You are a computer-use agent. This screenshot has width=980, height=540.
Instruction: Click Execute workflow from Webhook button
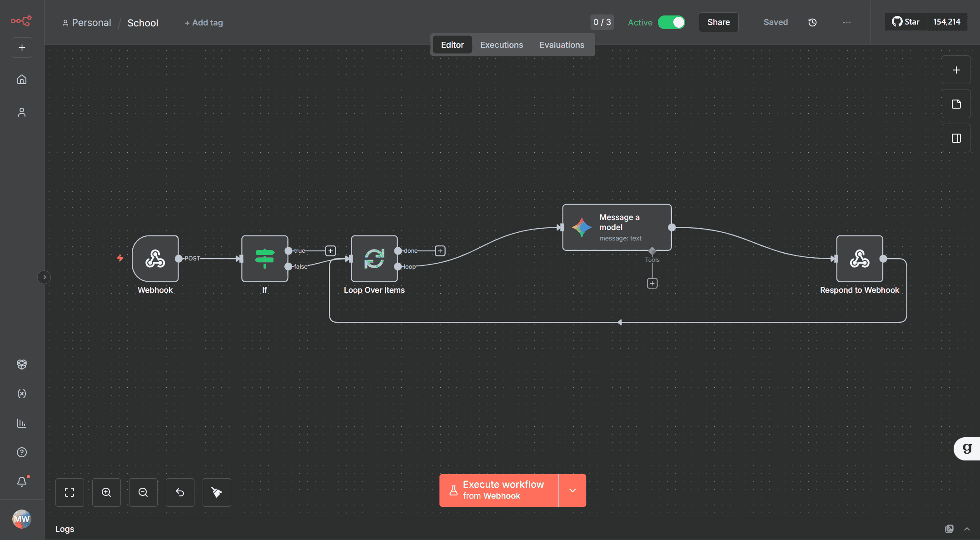point(499,490)
